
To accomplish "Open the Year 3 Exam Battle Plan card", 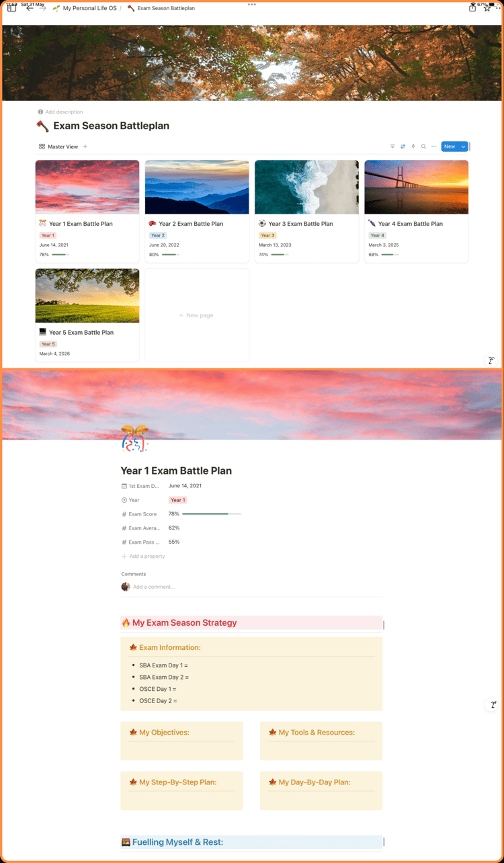I will click(306, 211).
